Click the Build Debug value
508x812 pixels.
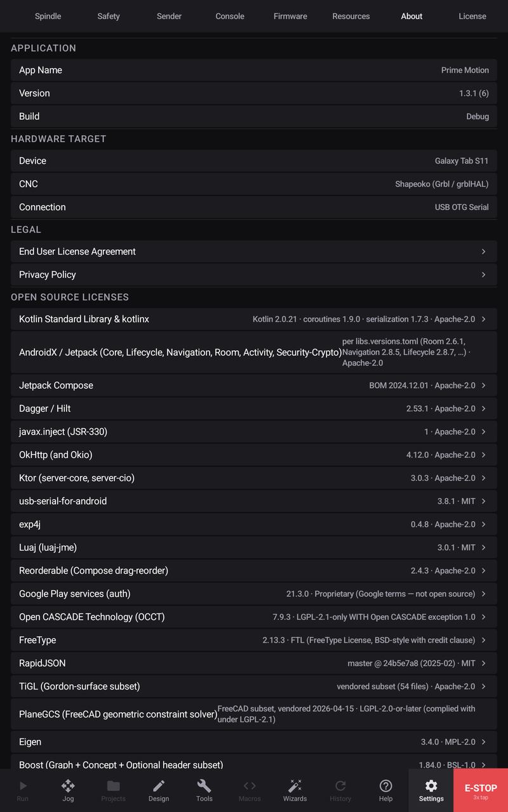pos(478,117)
